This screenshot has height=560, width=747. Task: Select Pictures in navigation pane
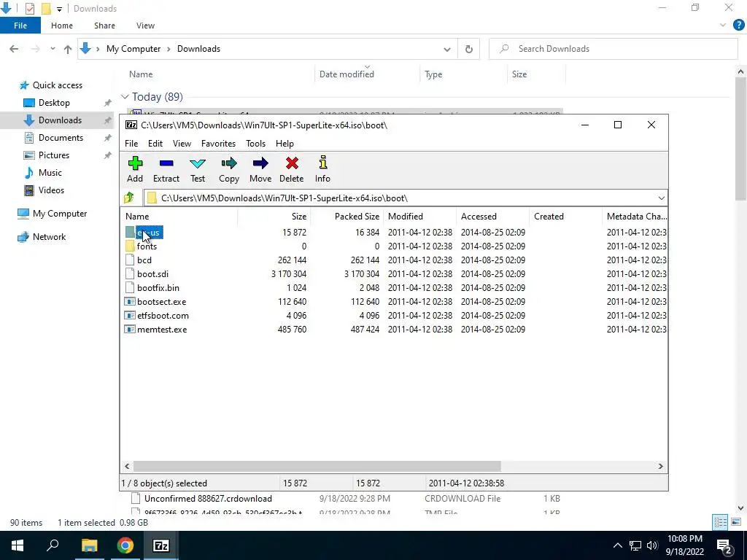click(x=54, y=155)
